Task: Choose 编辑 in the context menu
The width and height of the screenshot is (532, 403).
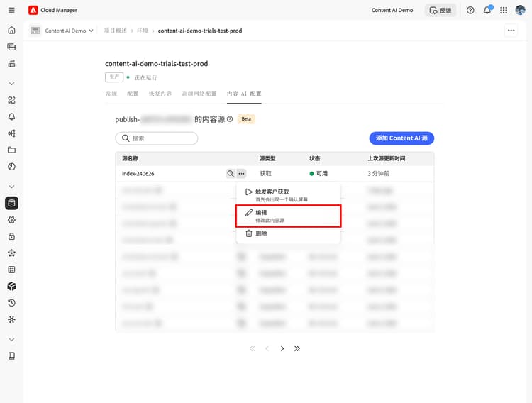Action: 289,216
